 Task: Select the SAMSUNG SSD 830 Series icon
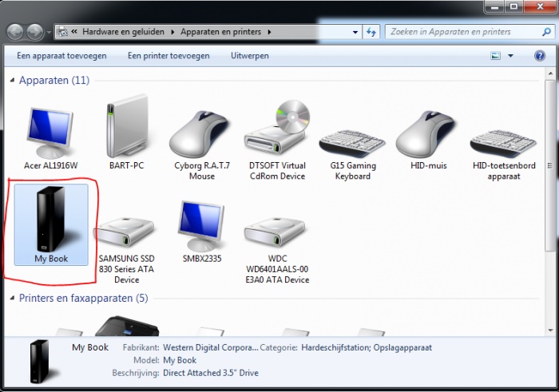125,232
